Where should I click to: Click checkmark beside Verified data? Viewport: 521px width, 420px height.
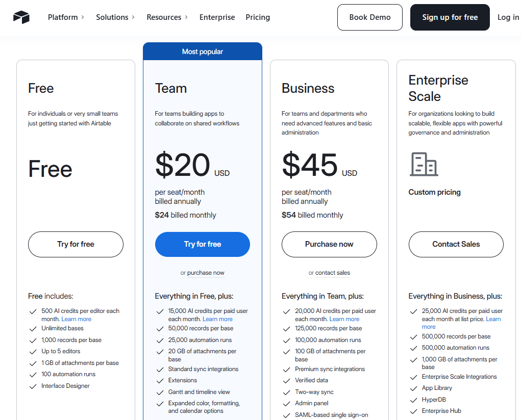tap(286, 381)
